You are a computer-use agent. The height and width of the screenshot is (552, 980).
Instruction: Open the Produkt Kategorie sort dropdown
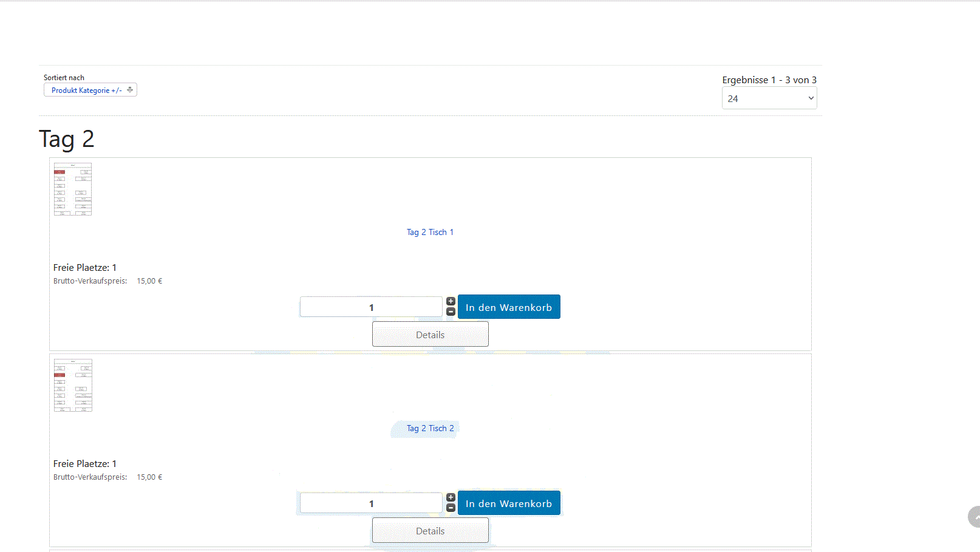tap(86, 90)
